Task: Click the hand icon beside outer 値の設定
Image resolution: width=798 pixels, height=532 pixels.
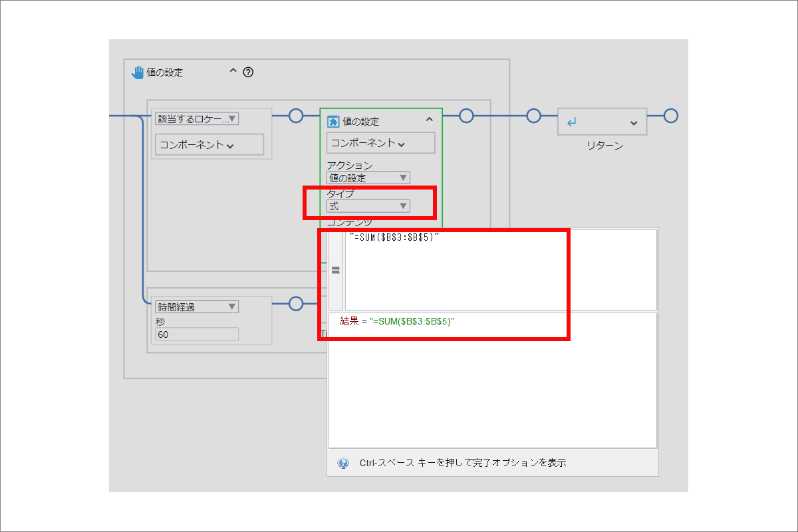Action: click(138, 72)
